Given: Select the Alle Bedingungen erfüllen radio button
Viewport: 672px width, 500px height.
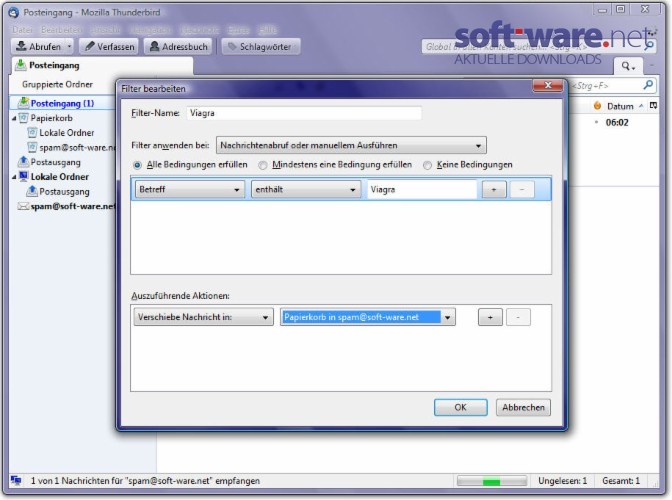Looking at the screenshot, I should pyautogui.click(x=137, y=165).
